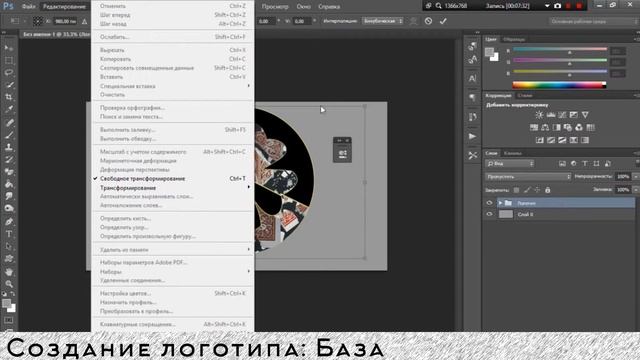This screenshot has width=640, height=360.
Task: Commit transform with the checkmark icon
Action: pos(443,21)
